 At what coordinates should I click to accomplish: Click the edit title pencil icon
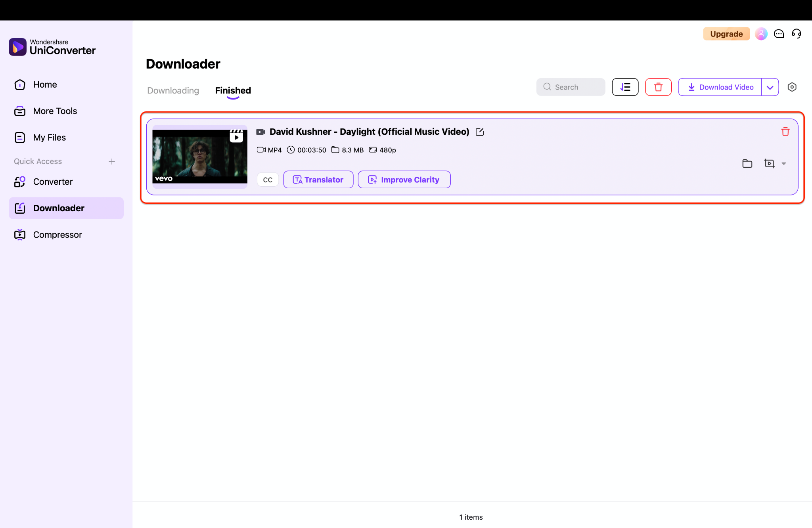pos(480,132)
